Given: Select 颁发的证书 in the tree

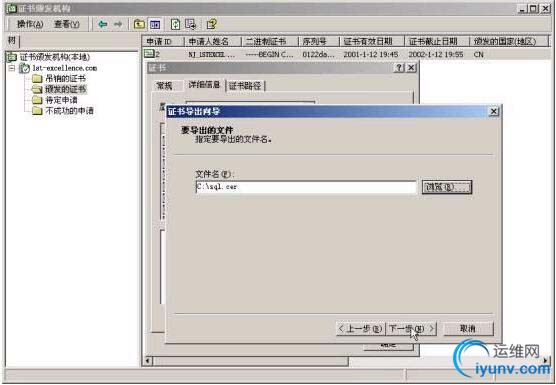Looking at the screenshot, I should click(x=65, y=89).
